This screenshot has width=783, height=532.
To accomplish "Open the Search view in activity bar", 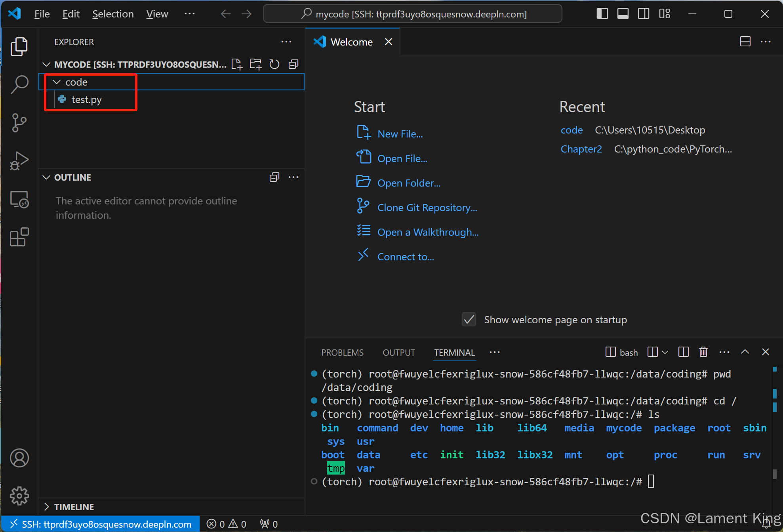I will pyautogui.click(x=19, y=84).
